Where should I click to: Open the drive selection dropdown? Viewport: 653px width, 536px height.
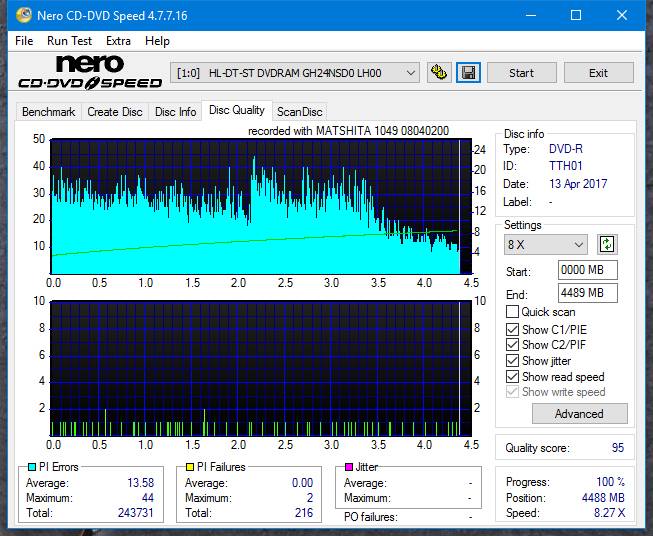click(x=297, y=73)
